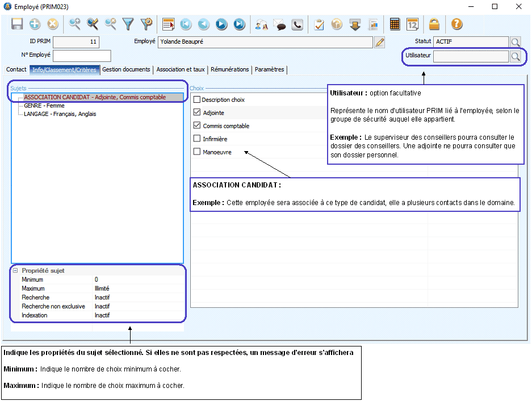Click the N° Employé input field
This screenshot has height=401, width=532.
81,56
